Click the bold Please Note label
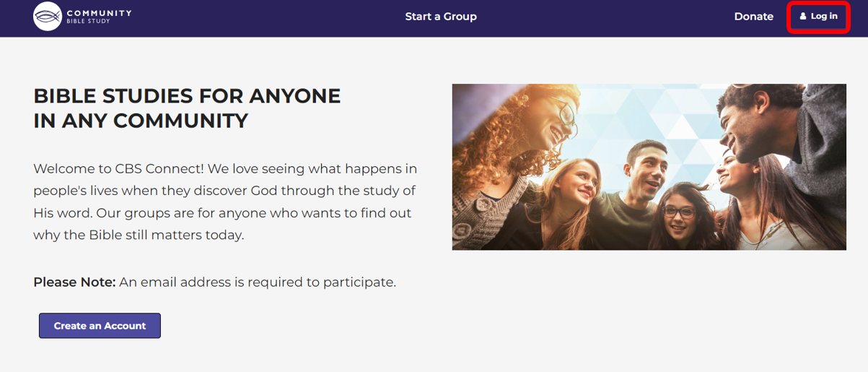868x372 pixels. pos(74,282)
